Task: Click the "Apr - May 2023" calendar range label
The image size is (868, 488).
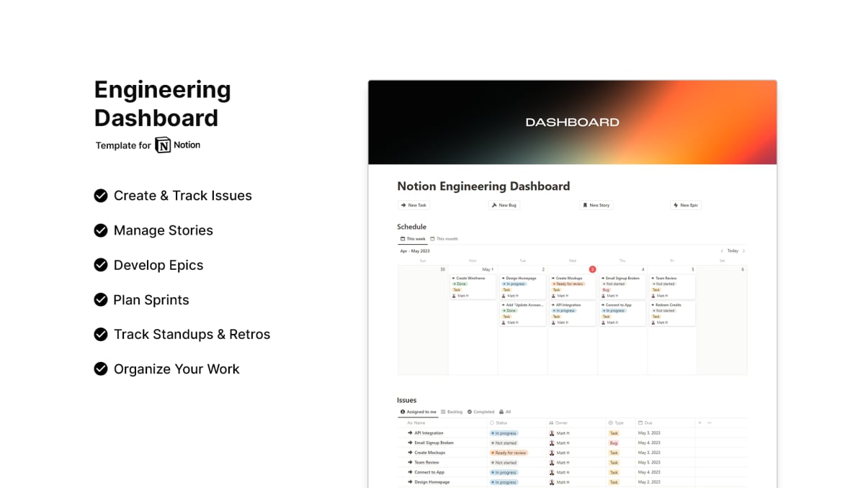Action: [x=415, y=251]
